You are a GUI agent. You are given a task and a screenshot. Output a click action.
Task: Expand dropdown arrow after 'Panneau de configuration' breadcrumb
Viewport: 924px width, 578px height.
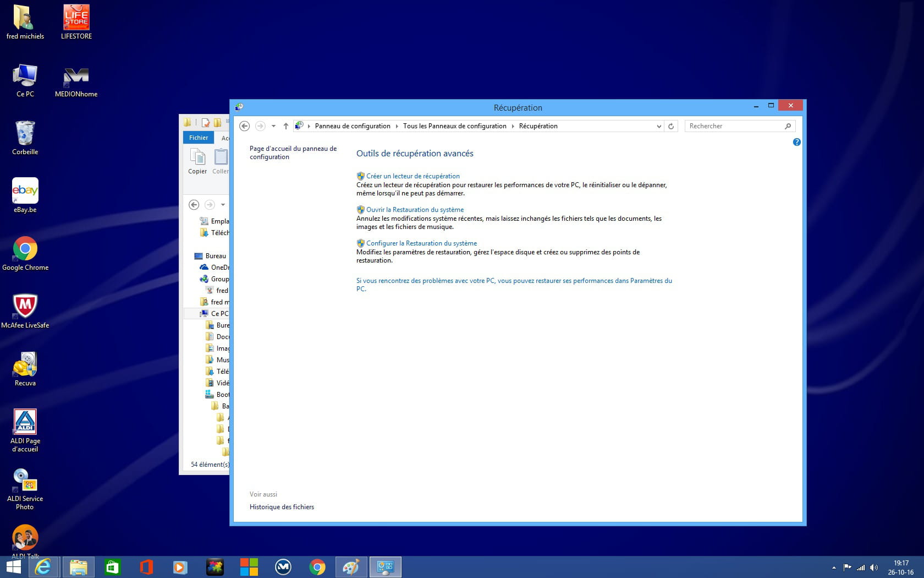(x=397, y=126)
